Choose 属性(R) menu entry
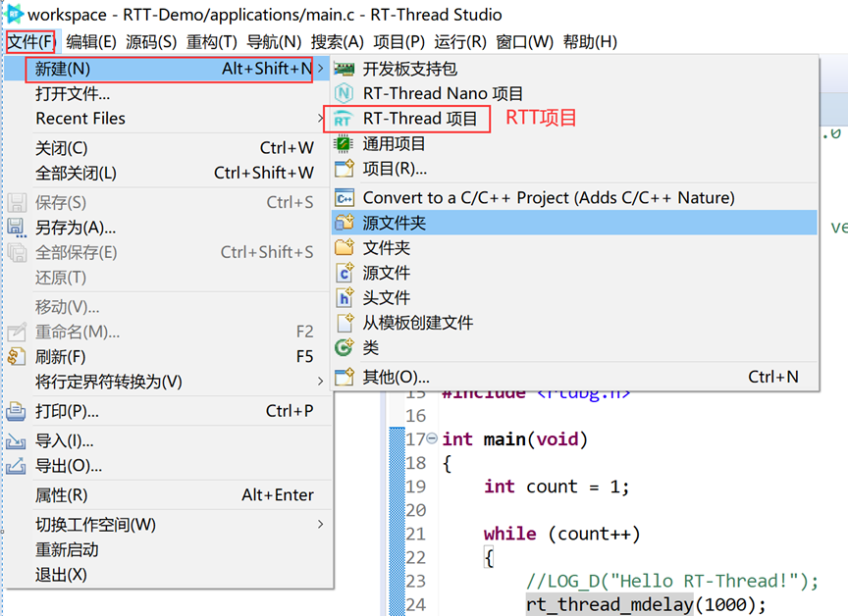This screenshot has height=616, width=848. 168,494
